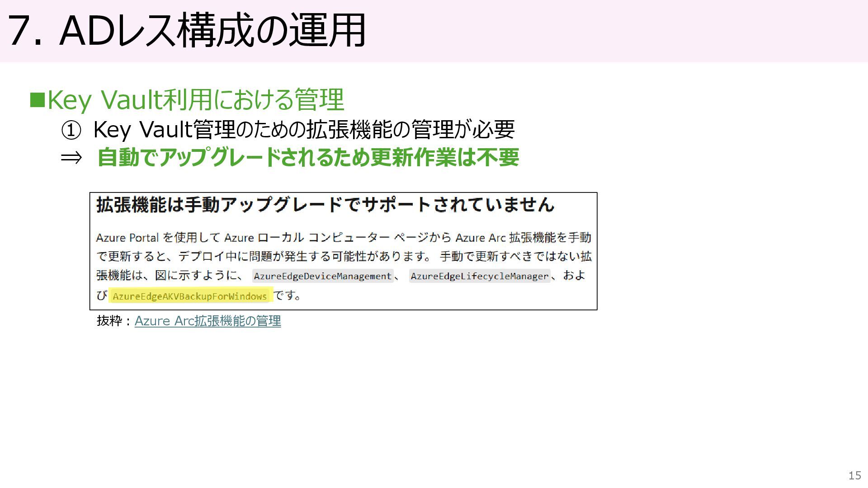Click the AzureEdgeDeviceManagement code label
868x488 pixels.
click(x=322, y=276)
